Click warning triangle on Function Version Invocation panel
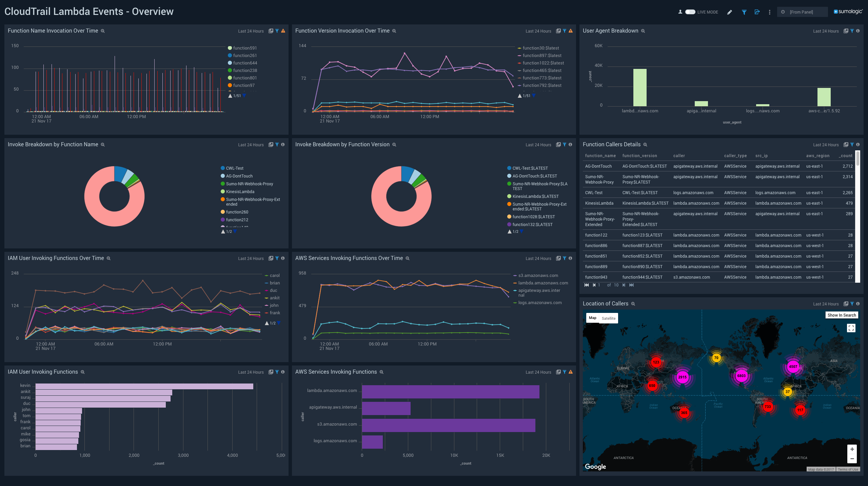Viewport: 868px width, 486px height. (x=571, y=31)
